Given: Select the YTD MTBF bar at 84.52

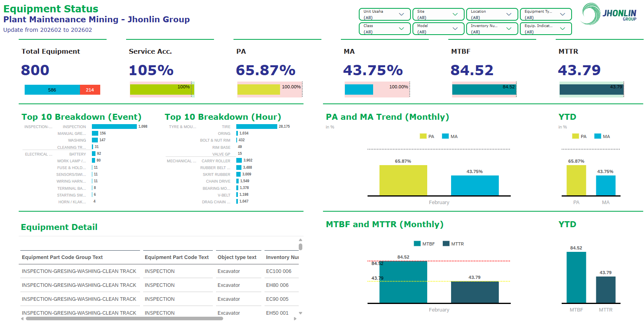Looking at the screenshot, I should (x=576, y=277).
